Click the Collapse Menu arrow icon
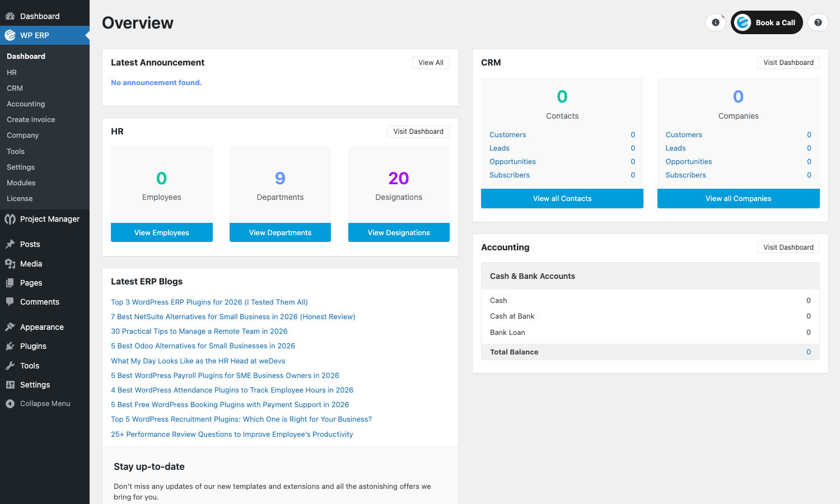The height and width of the screenshot is (504, 840). 10,404
